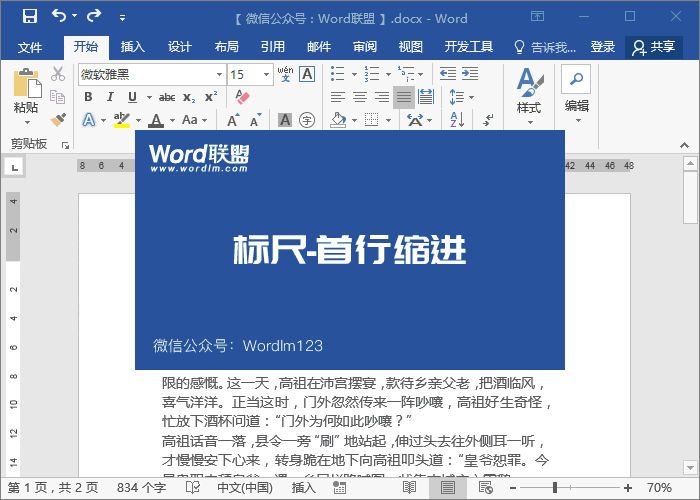Toggle bold formatting
The width and height of the screenshot is (700, 500).
pyautogui.click(x=88, y=97)
